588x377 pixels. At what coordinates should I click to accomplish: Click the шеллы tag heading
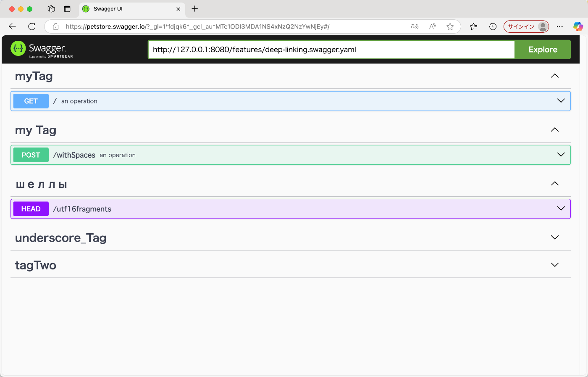click(42, 185)
